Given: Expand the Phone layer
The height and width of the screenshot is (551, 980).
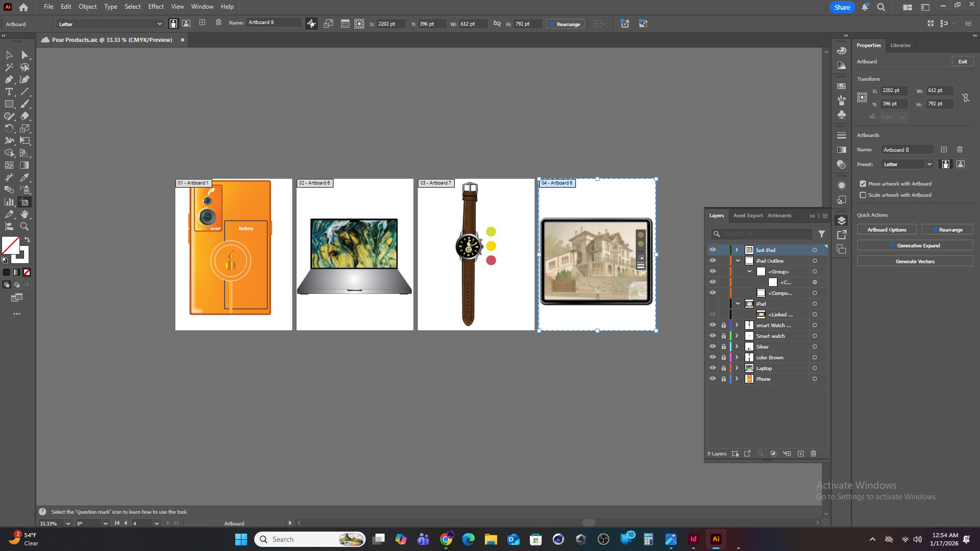Looking at the screenshot, I should pyautogui.click(x=737, y=379).
